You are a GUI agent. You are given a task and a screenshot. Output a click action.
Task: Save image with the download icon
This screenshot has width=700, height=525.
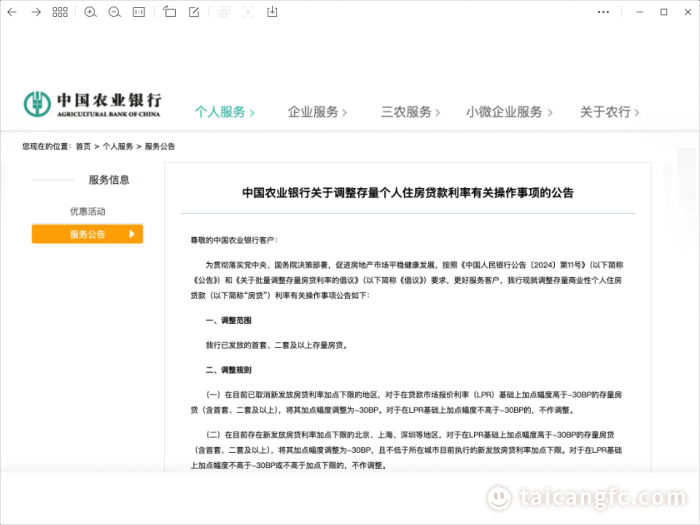point(272,12)
